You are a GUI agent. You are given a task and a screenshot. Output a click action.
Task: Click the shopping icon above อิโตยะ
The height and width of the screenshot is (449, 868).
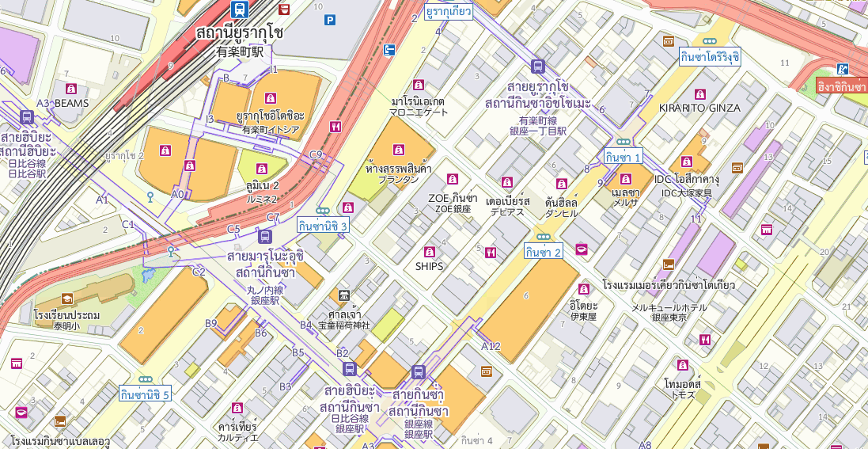pyautogui.click(x=583, y=289)
